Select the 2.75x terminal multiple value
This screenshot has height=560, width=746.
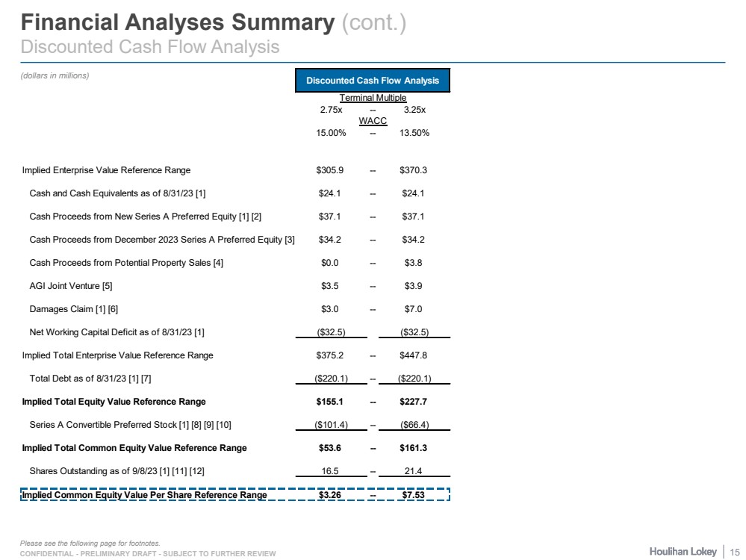(330, 110)
